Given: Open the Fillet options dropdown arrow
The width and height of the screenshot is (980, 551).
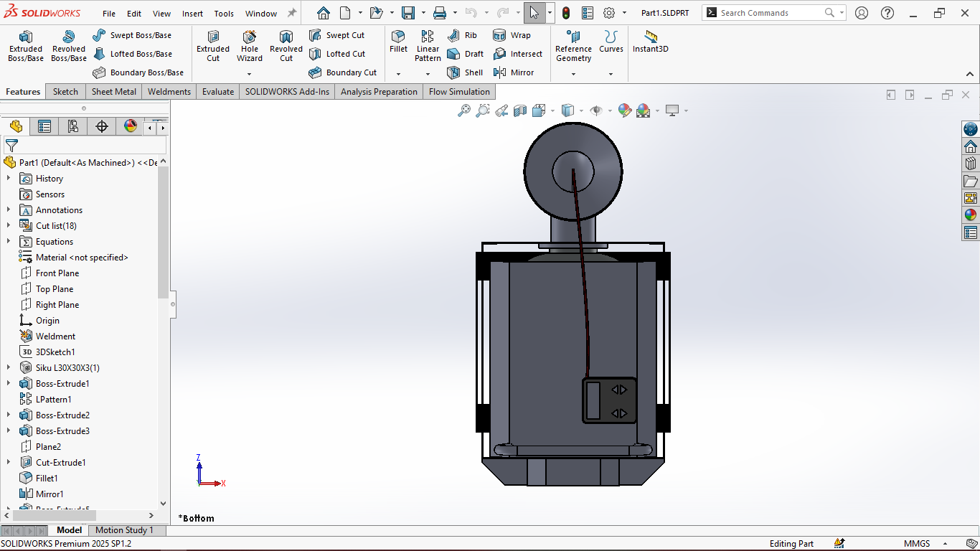Looking at the screenshot, I should [398, 74].
